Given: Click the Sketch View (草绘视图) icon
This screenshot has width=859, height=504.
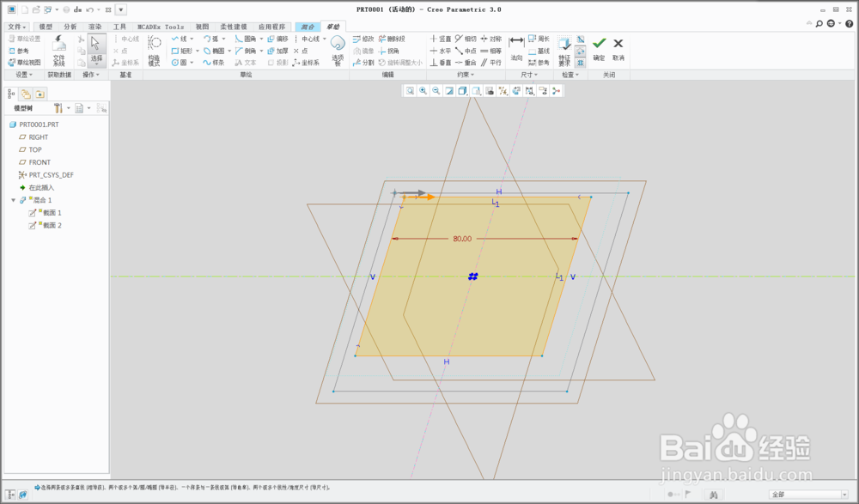Looking at the screenshot, I should [x=24, y=63].
